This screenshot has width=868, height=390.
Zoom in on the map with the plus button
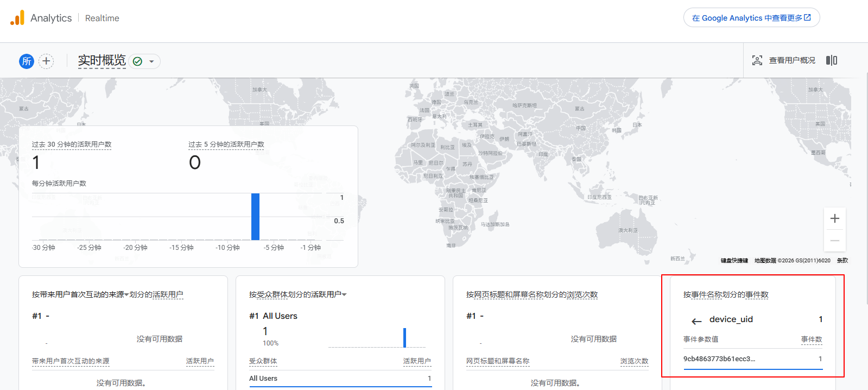click(835, 218)
